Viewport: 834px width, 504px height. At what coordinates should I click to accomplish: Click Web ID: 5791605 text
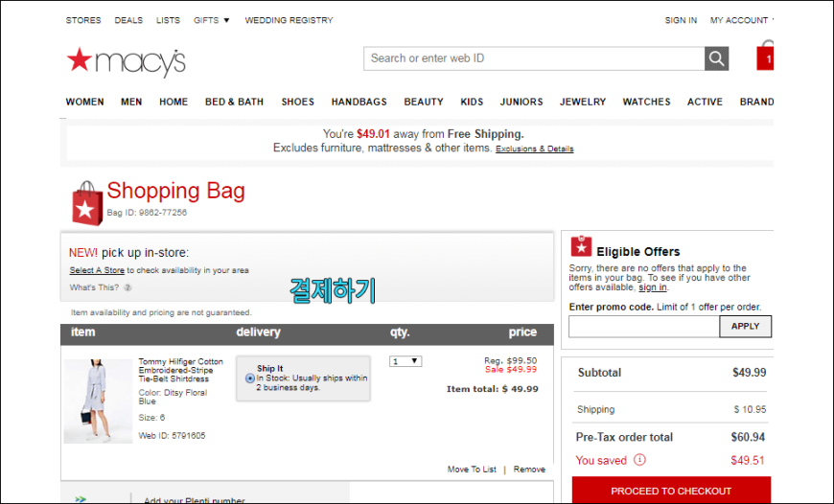point(172,436)
